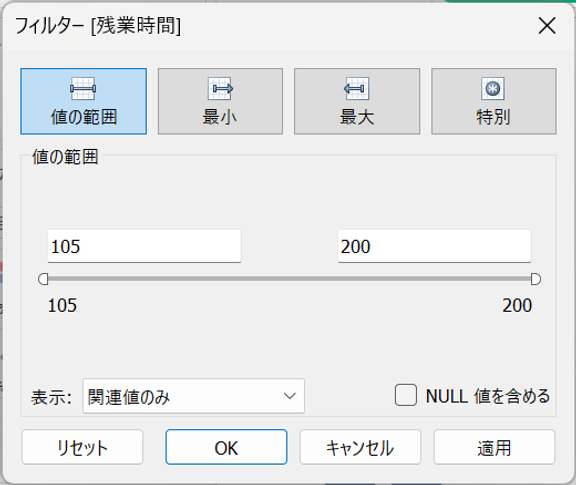This screenshot has width=576, height=485.
Task: Close the フィルター dialog with X
Action: click(547, 26)
